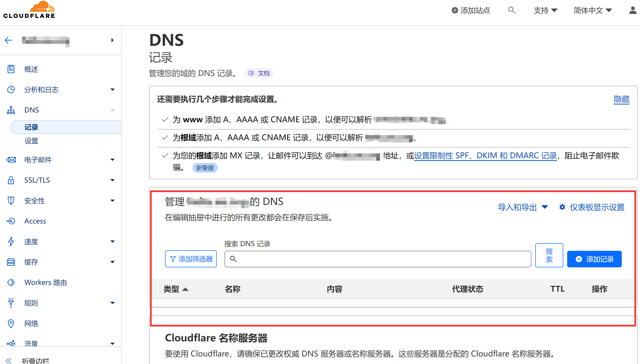Click the Traffic flow icon
Viewport: 640px width, 364px height.
click(x=11, y=344)
